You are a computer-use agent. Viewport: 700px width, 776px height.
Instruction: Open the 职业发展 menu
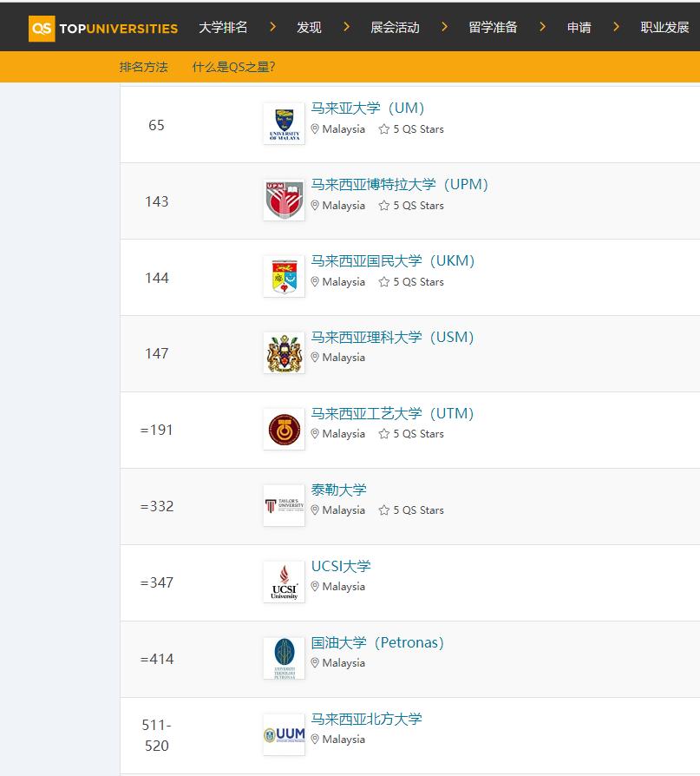click(x=664, y=27)
